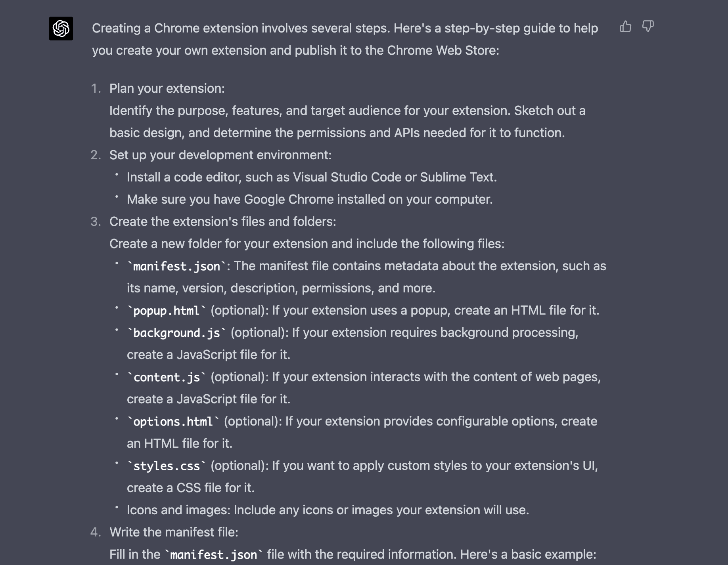Click the manifest.json code in step 4

point(214,555)
